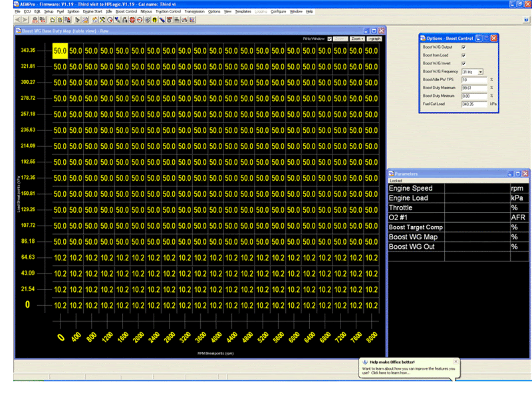532x399 pixels.
Task: Click the Options - Boost Control window icon
Action: coord(423,39)
